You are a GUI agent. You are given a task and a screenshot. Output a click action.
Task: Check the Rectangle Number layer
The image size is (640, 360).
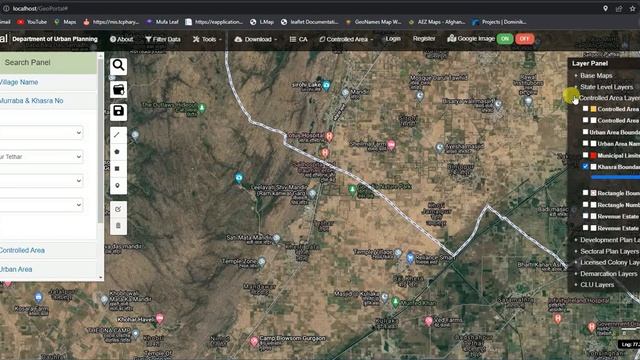point(585,204)
